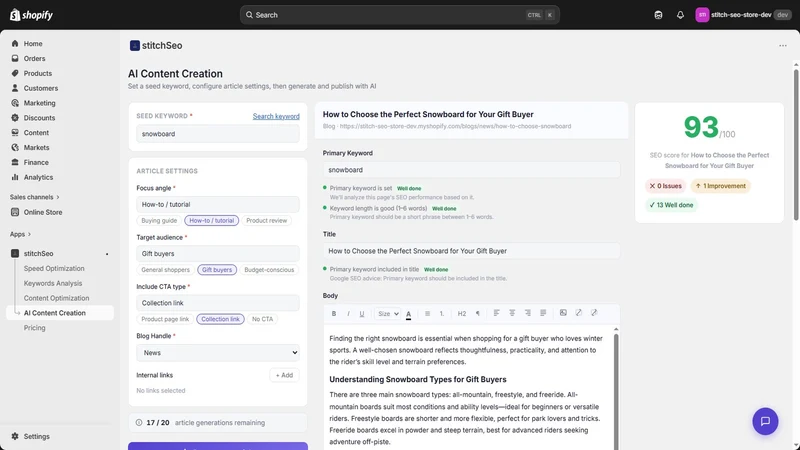Select Product page link CTA chip
Screen dimensions: 800x450
[165, 319]
